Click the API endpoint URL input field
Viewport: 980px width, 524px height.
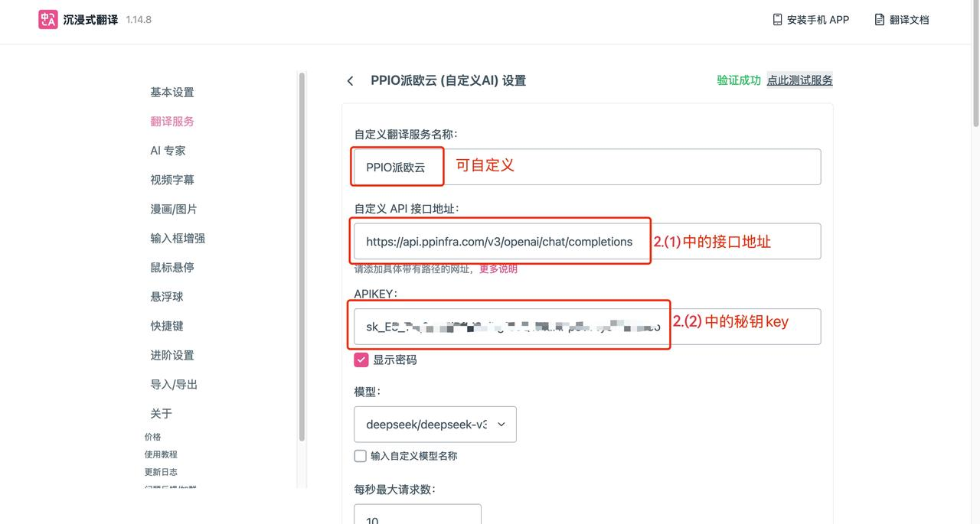pos(587,242)
